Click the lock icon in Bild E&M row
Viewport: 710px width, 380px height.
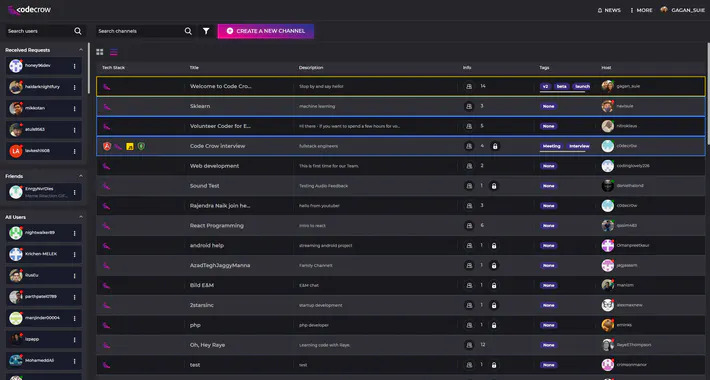click(x=494, y=285)
